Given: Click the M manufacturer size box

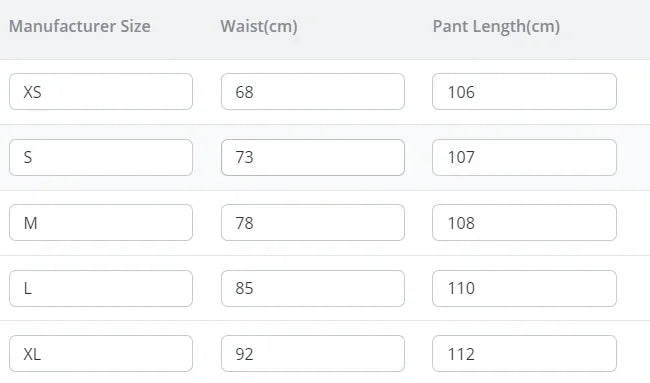Looking at the screenshot, I should 101,223.
